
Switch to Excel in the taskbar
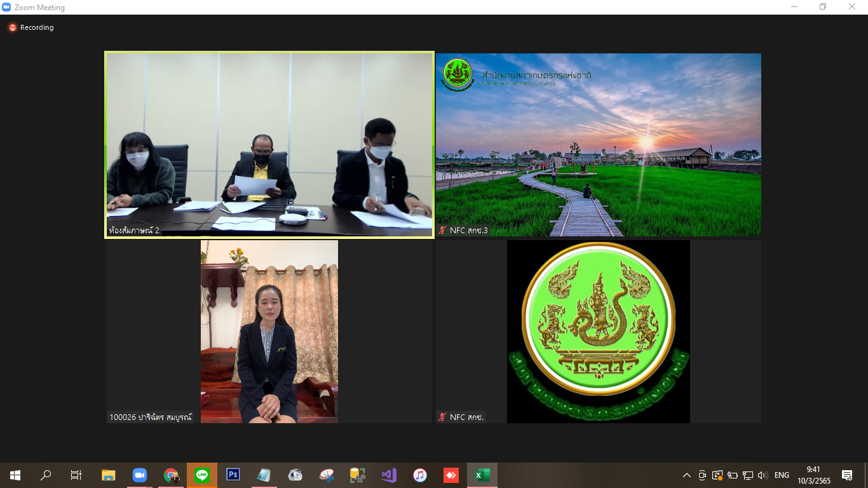tap(482, 475)
